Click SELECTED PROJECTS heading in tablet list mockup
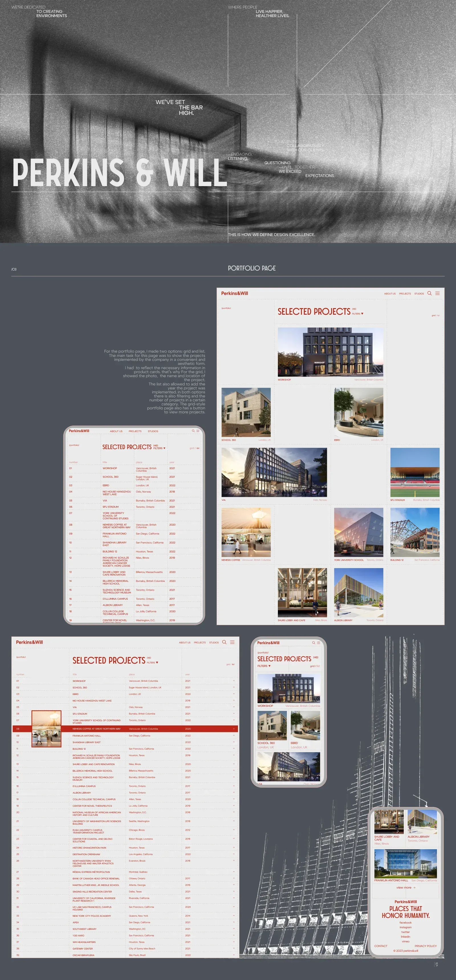456x980 pixels. pos(127,447)
